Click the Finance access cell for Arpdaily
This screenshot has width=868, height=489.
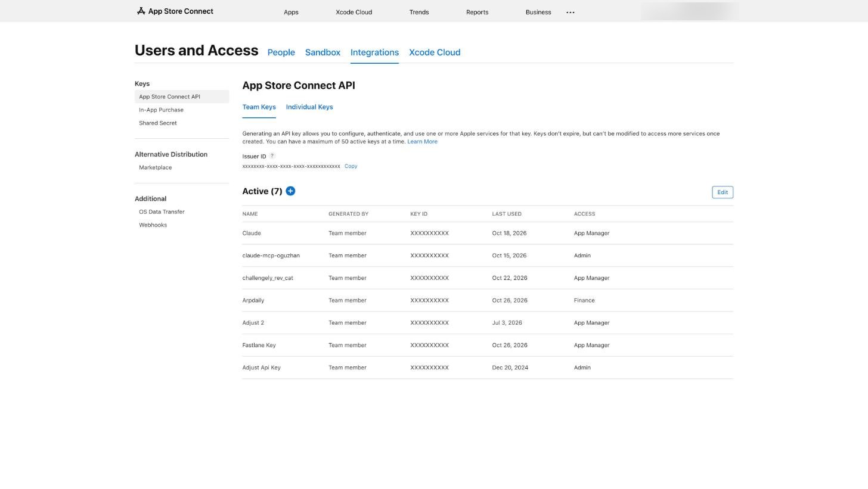(584, 301)
